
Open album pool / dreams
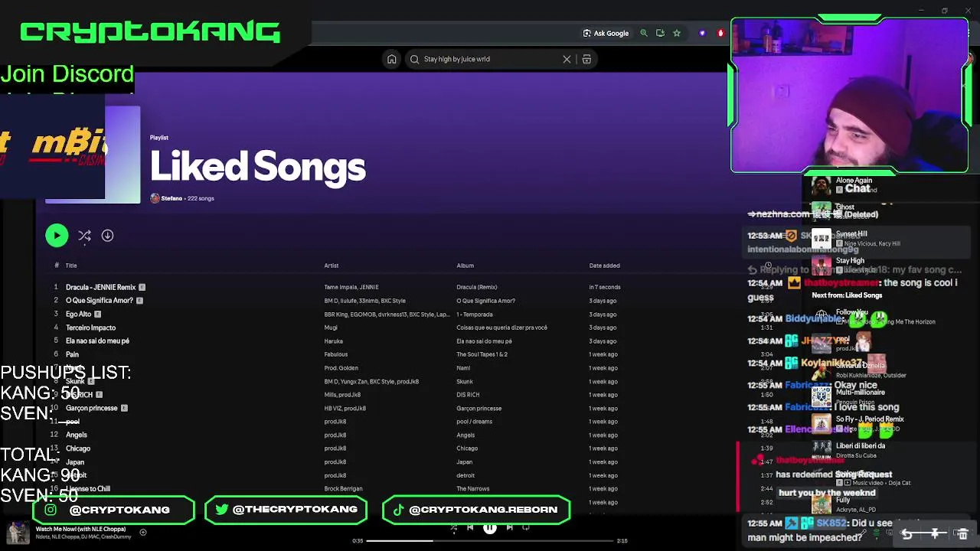[474, 422]
